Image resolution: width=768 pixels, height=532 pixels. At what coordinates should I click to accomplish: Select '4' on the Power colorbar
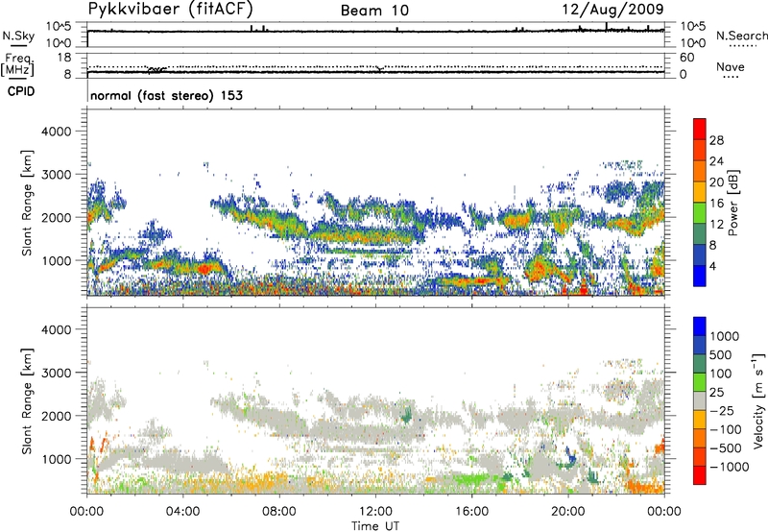[x=712, y=266]
